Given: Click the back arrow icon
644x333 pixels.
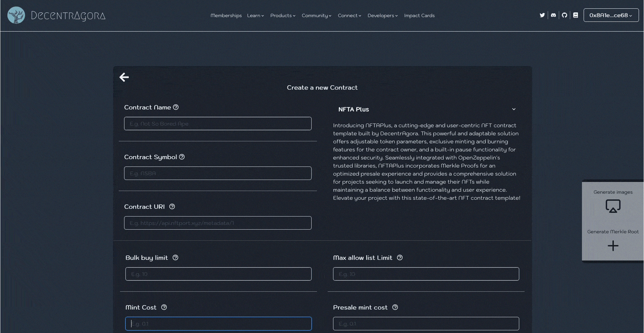Looking at the screenshot, I should pos(124,77).
